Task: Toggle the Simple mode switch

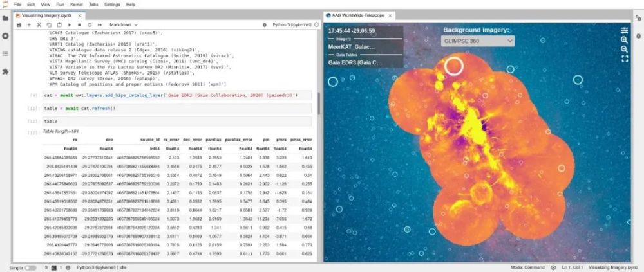Action: pos(30,267)
